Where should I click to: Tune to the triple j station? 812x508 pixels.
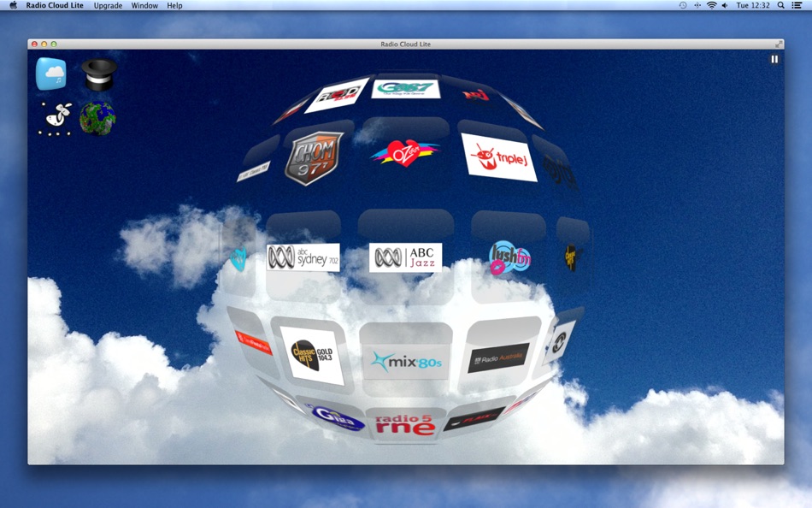coord(498,157)
